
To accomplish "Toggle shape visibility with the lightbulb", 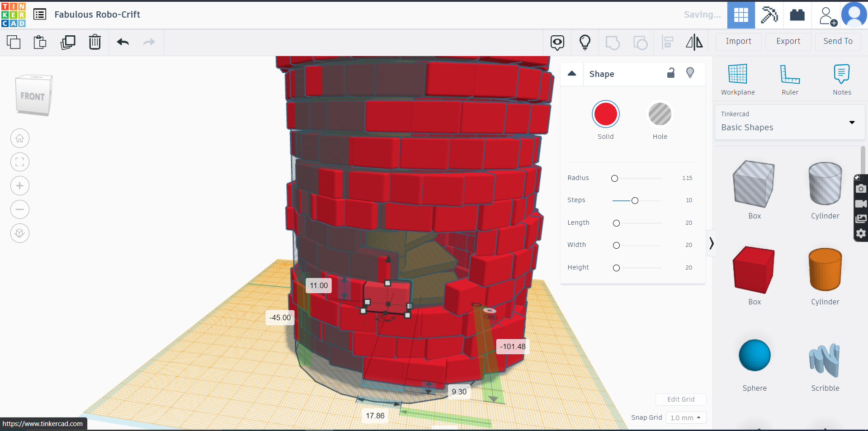I will click(x=690, y=73).
